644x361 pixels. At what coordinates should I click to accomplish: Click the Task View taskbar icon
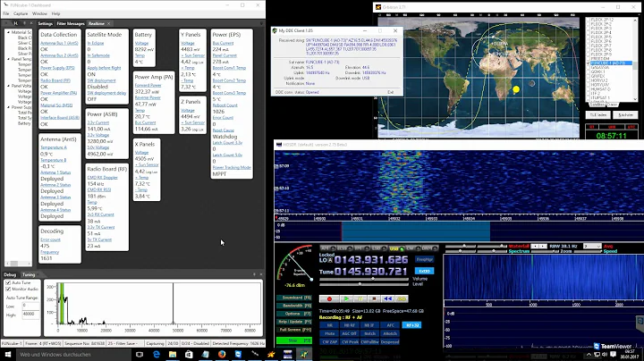click(140, 355)
